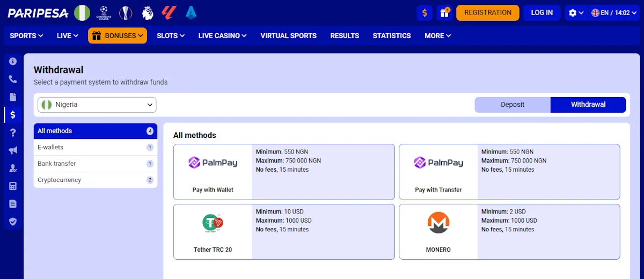
Task: Click the dollar payments icon in header
Action: (425, 13)
